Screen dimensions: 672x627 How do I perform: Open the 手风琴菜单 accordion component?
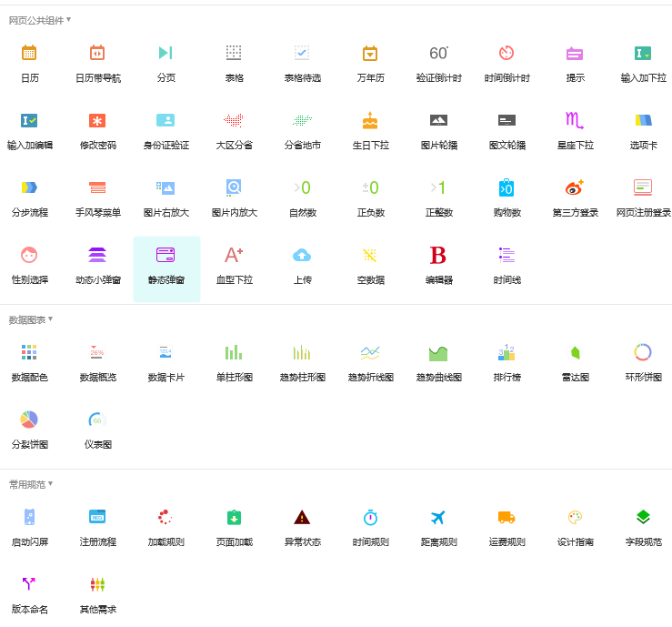pyautogui.click(x=97, y=187)
